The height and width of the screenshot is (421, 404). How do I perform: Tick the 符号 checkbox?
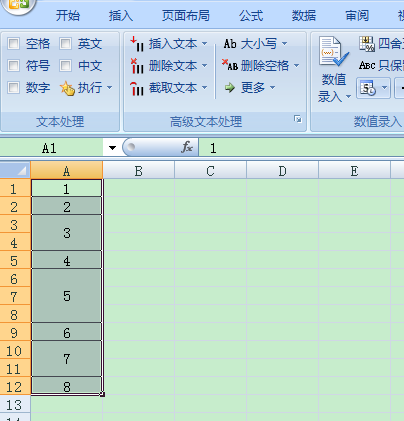coord(13,66)
